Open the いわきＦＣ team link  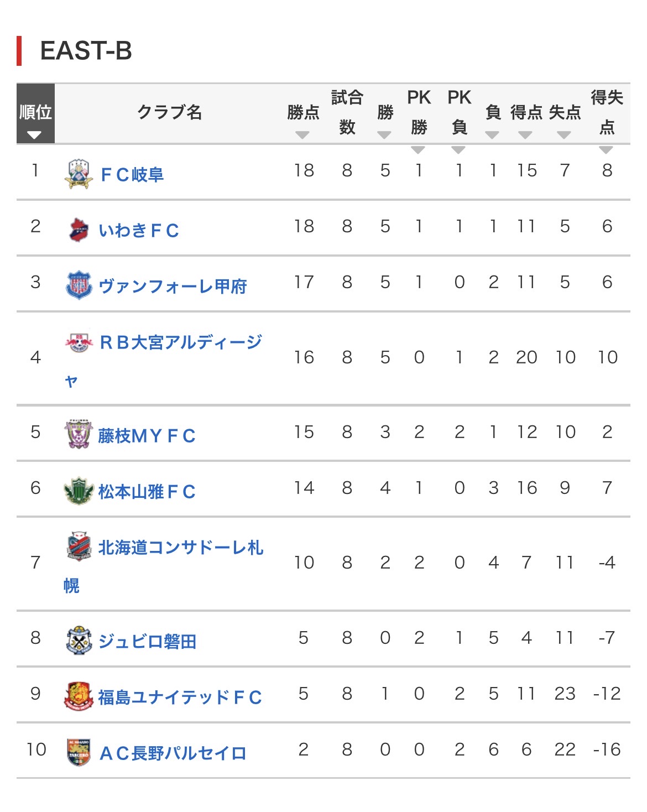(139, 230)
